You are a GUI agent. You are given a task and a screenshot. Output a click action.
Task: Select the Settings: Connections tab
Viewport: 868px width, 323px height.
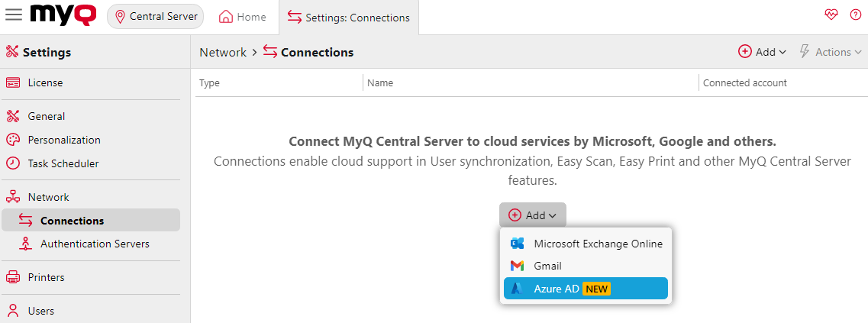pos(349,18)
